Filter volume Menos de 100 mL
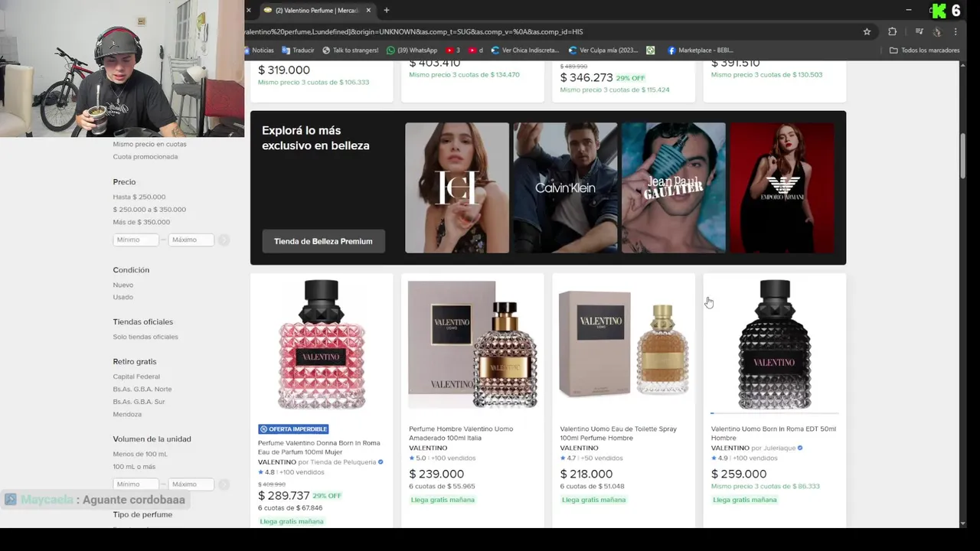The image size is (980, 551). [x=140, y=454]
